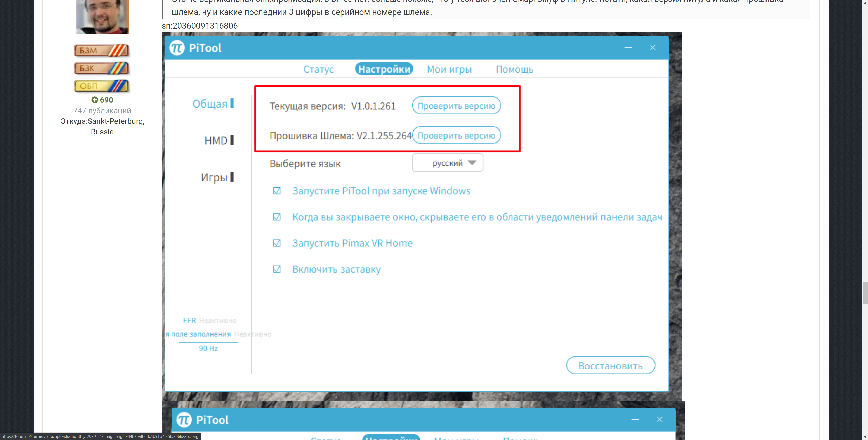This screenshot has width=868, height=440.
Task: Click the БЗК medal badge
Action: coord(101,68)
